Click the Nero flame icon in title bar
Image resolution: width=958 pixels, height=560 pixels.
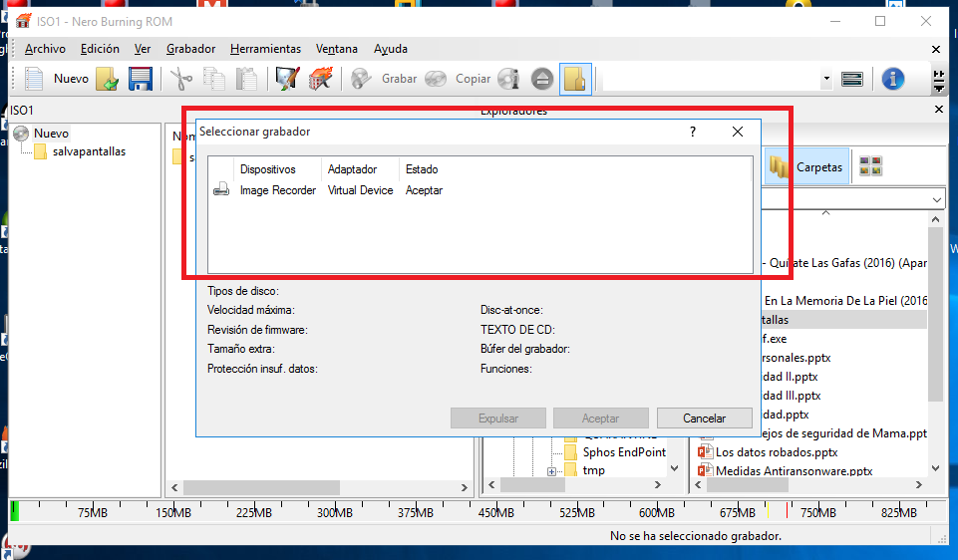23,21
